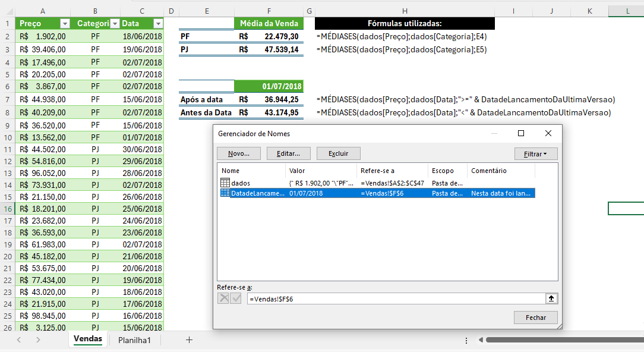Click the Editar... button
644x352 pixels.
click(288, 153)
